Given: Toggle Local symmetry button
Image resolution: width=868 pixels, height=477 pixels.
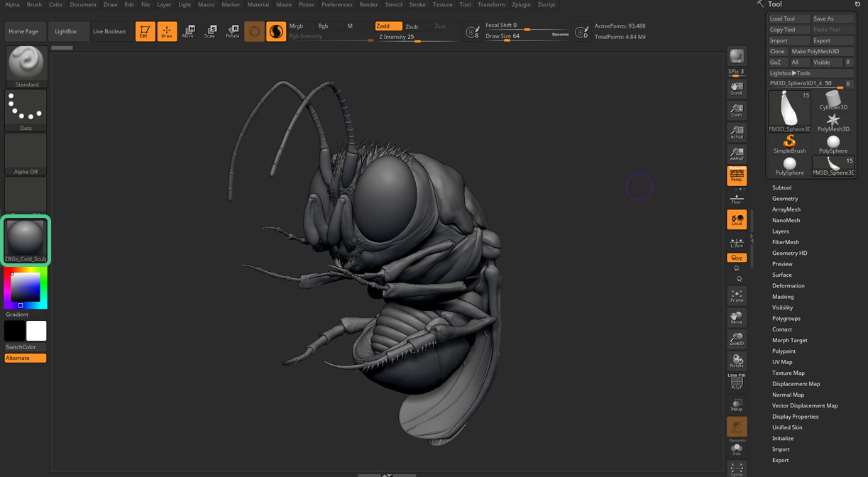Looking at the screenshot, I should (x=737, y=219).
